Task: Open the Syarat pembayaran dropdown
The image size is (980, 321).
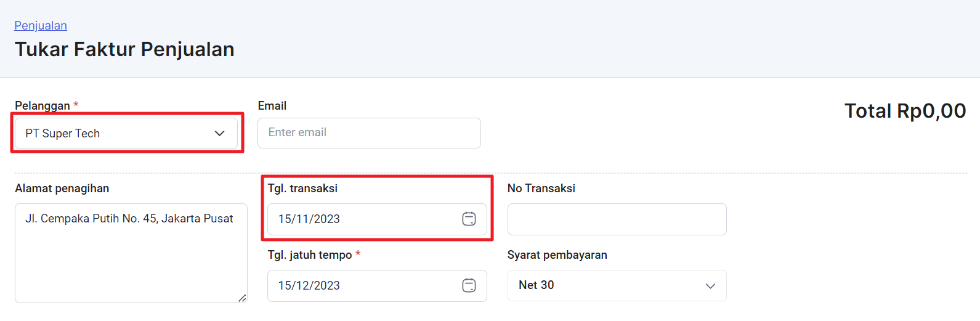Action: tap(617, 285)
